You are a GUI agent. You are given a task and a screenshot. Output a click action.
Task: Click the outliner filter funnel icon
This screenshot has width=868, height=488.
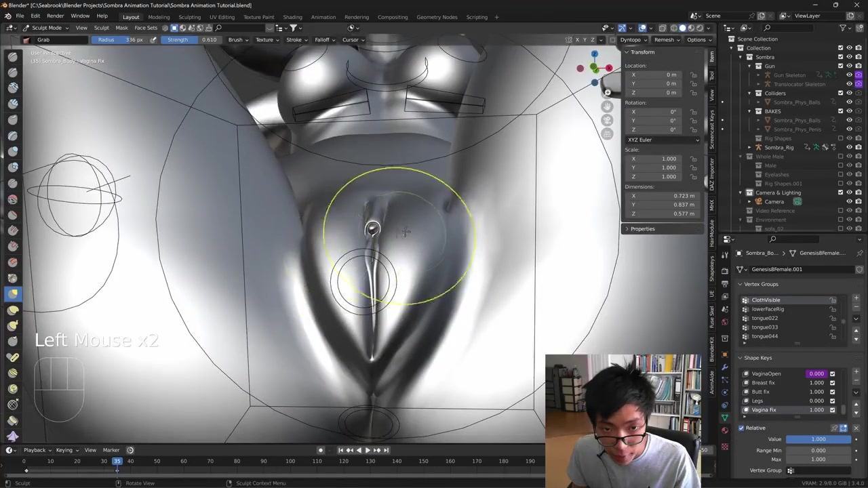(x=843, y=28)
